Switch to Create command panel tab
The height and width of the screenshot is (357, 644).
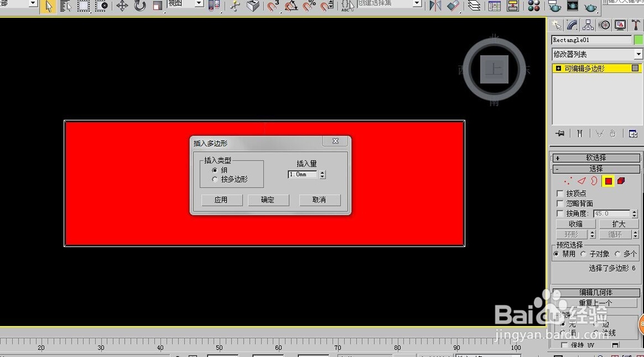pyautogui.click(x=556, y=26)
